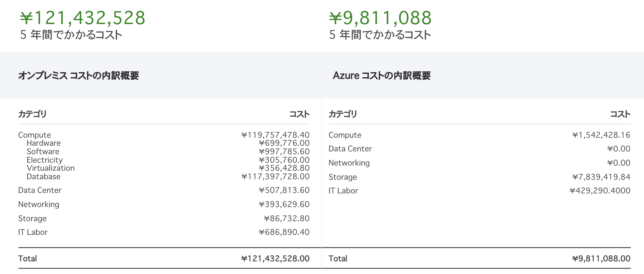The width and height of the screenshot is (644, 274).
Task: Click on-premises Storage cost ¥86,732.80
Action: coord(287,219)
